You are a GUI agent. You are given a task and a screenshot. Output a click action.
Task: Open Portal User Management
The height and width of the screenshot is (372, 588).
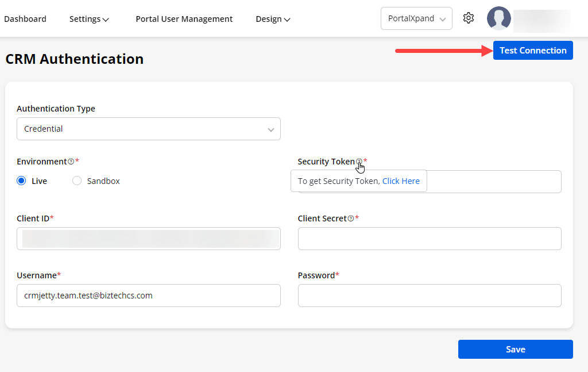(184, 19)
